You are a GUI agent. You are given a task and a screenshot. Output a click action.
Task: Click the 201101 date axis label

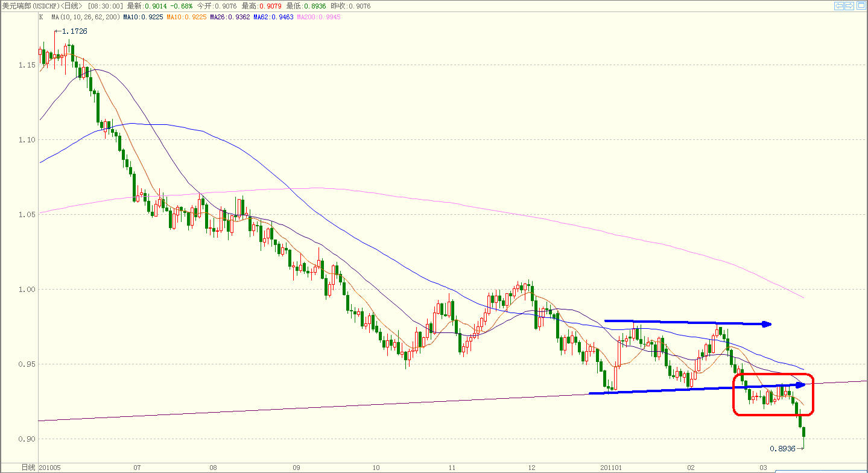(x=611, y=468)
